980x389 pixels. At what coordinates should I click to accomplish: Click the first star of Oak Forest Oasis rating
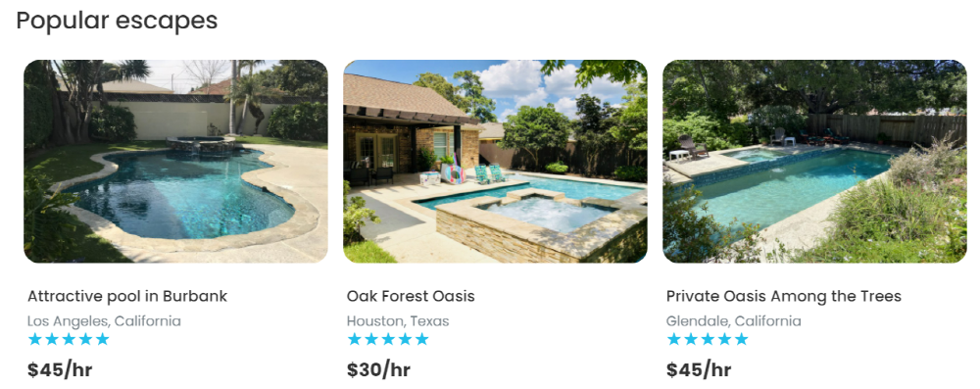355,339
